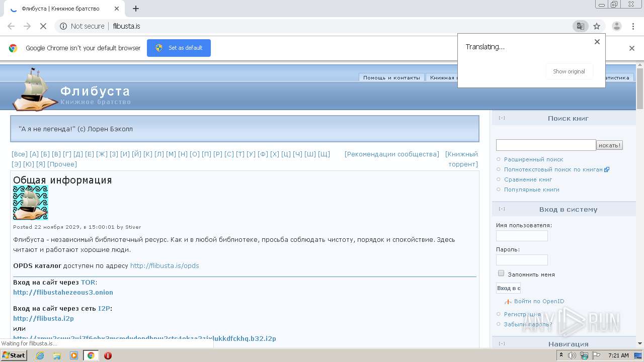This screenshot has width=644, height=362.
Task: Click the Flibusta ship logo
Action: click(35, 89)
